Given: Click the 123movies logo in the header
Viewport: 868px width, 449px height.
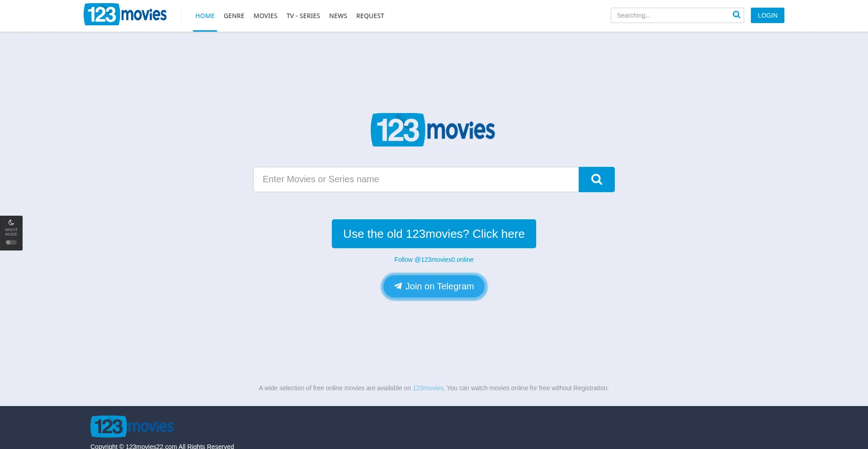Looking at the screenshot, I should pyautogui.click(x=125, y=14).
